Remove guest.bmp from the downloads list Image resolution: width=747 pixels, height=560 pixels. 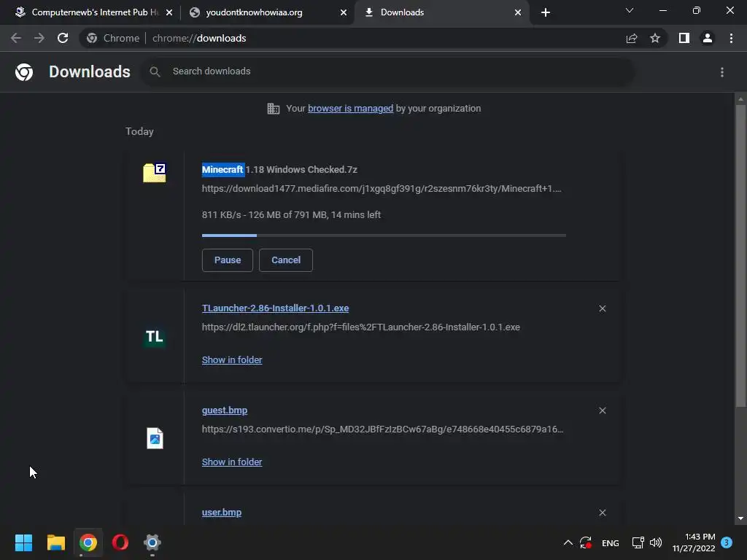[602, 411]
